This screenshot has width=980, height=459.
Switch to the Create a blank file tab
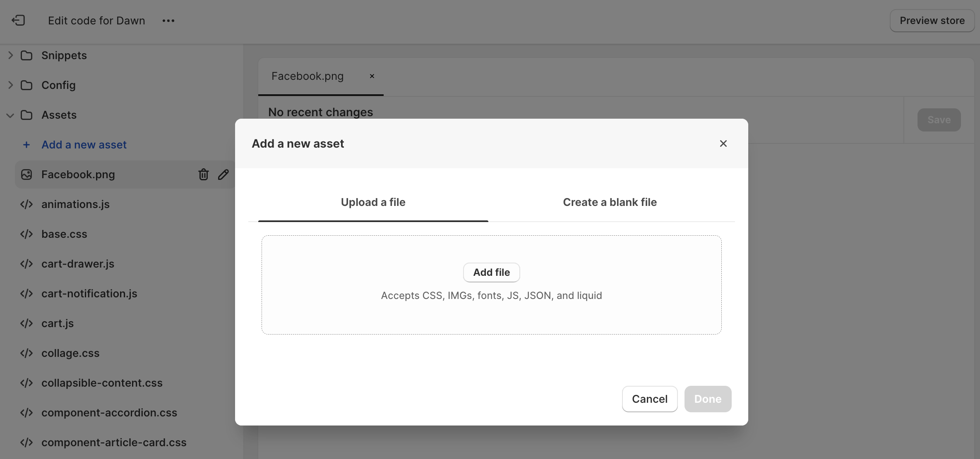pos(610,202)
